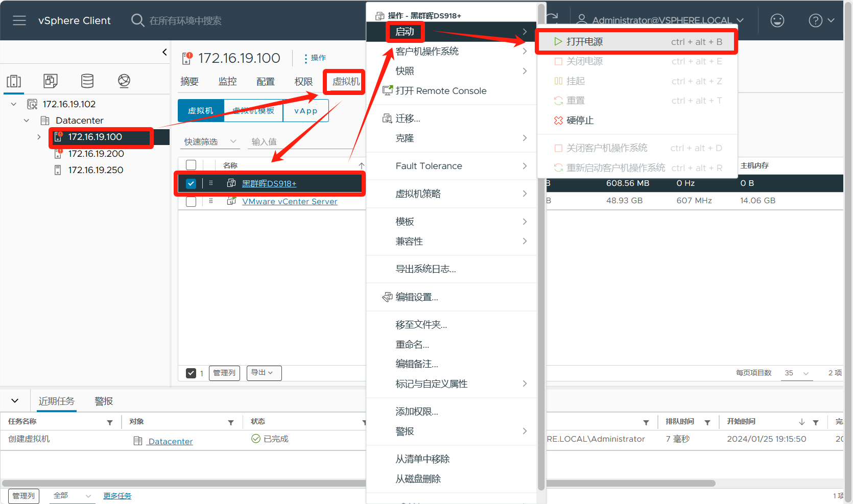Open the Networking inventory view icon
This screenshot has height=504, width=853.
(x=124, y=81)
